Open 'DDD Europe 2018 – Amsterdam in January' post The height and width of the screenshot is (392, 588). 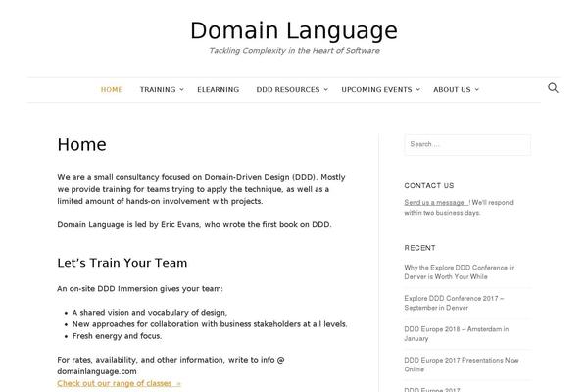pos(457,333)
